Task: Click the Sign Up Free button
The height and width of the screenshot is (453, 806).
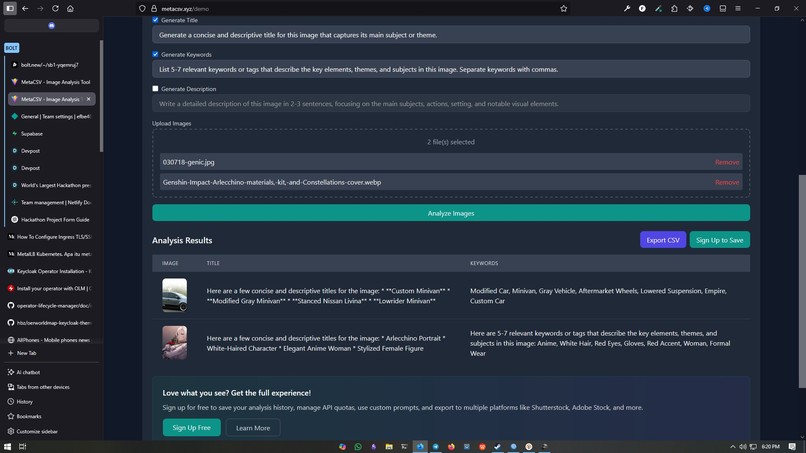Action: tap(192, 428)
